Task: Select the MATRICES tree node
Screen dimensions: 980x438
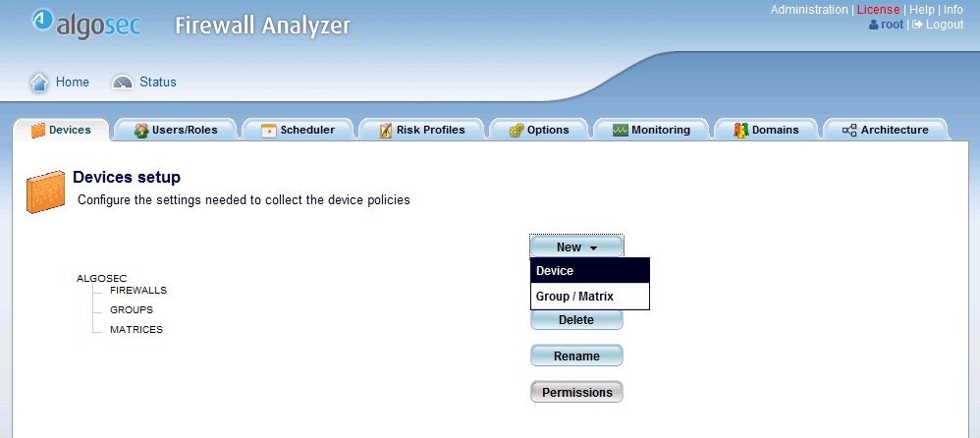Action: point(136,329)
